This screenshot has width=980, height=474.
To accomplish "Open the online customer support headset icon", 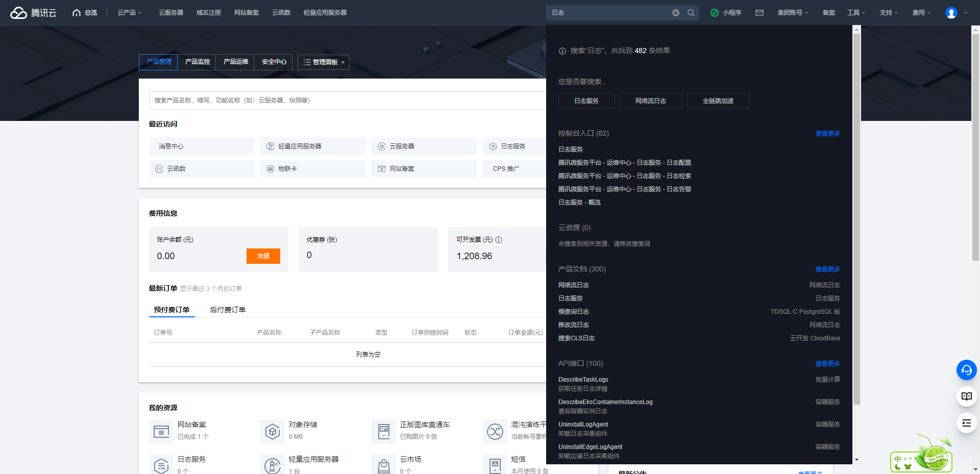I will (966, 370).
